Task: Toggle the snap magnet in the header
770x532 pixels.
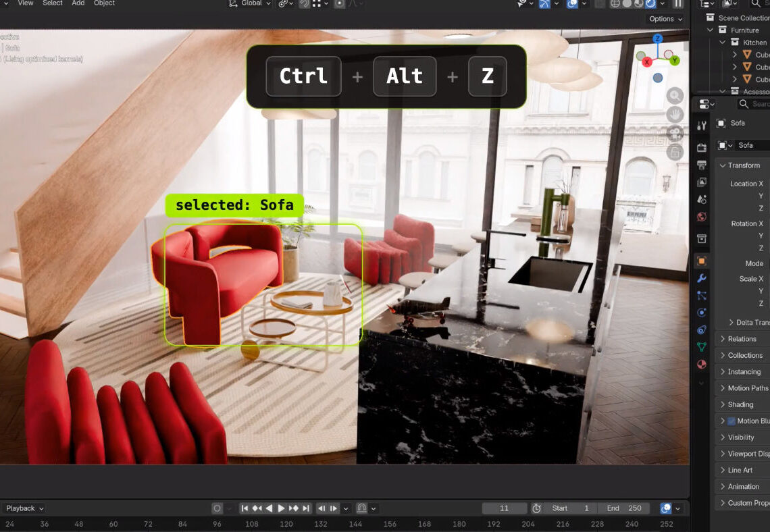Action: click(x=305, y=3)
